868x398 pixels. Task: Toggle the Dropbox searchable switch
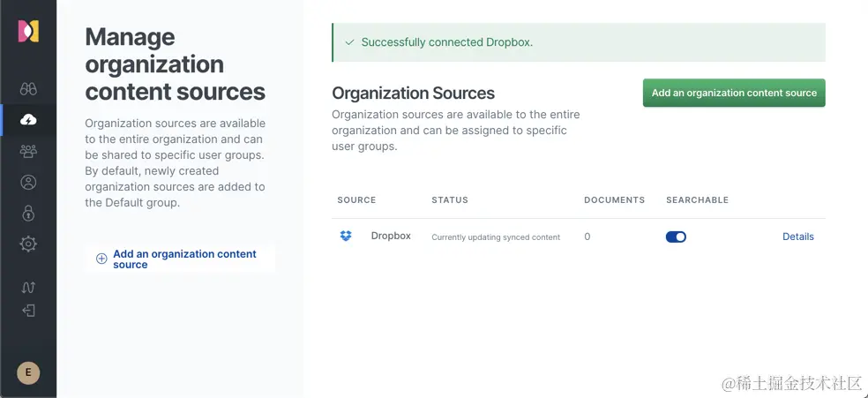pyautogui.click(x=676, y=237)
